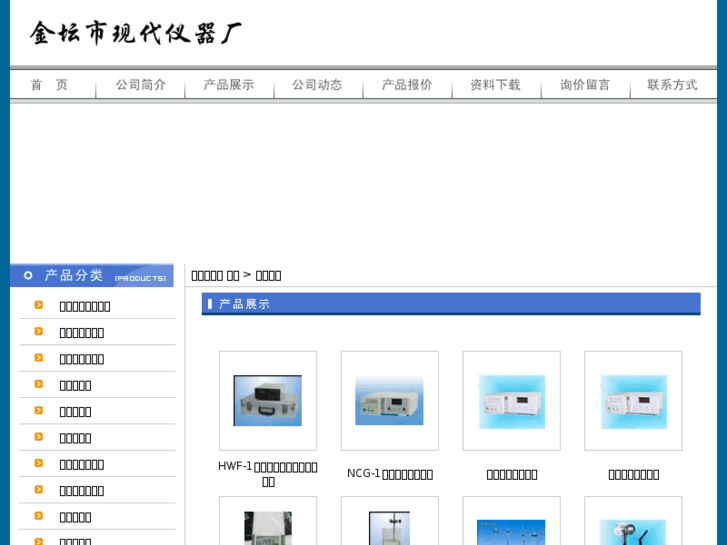
Task: Open the 资料下载 downloads page
Action: 495,85
